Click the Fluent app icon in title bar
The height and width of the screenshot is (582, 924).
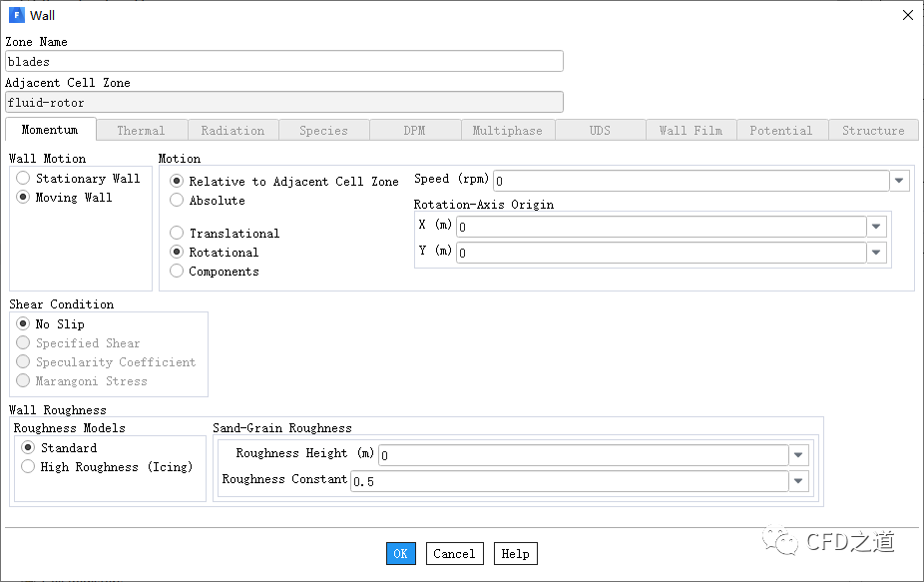(x=16, y=15)
